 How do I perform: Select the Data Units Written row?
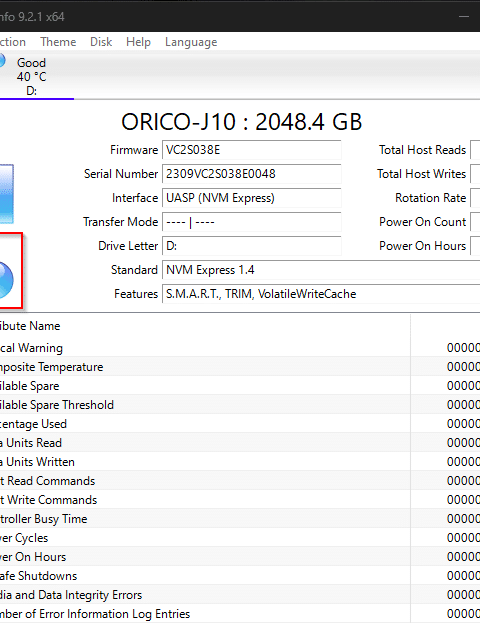point(240,462)
